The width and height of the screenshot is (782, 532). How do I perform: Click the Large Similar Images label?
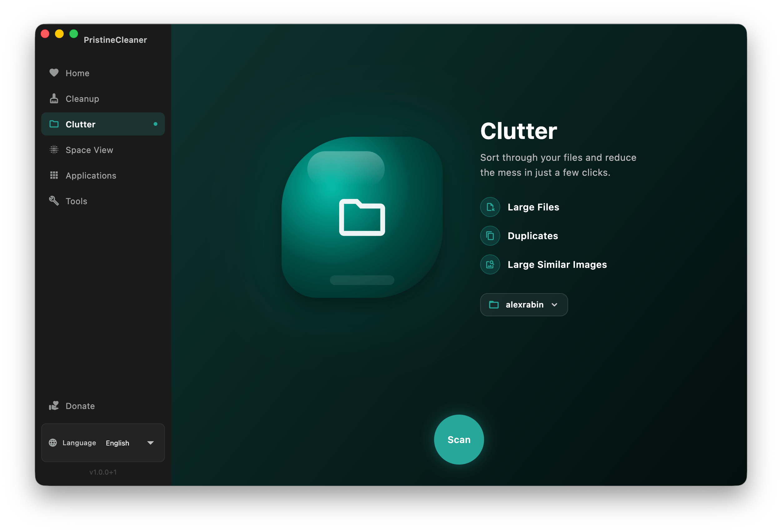point(557,265)
